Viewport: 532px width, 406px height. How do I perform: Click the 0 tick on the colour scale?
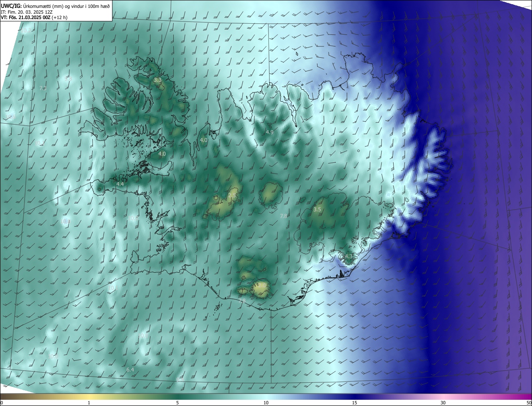point(2,403)
